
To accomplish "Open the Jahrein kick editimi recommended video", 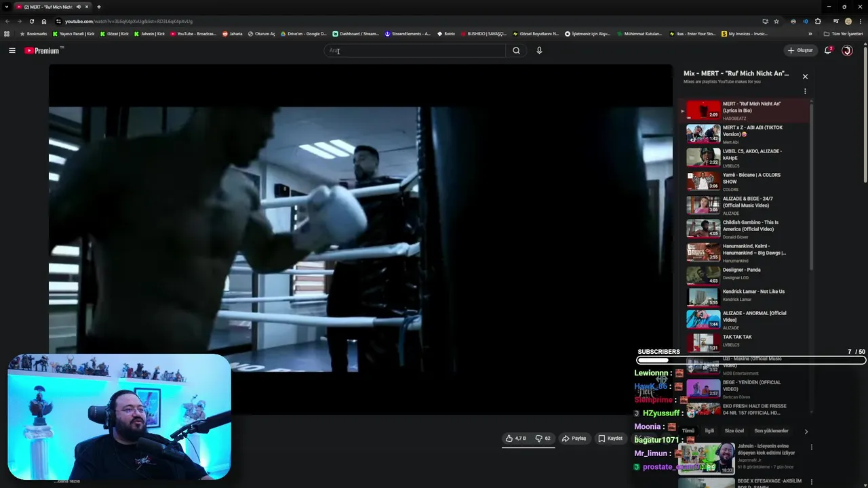I will [x=743, y=457].
